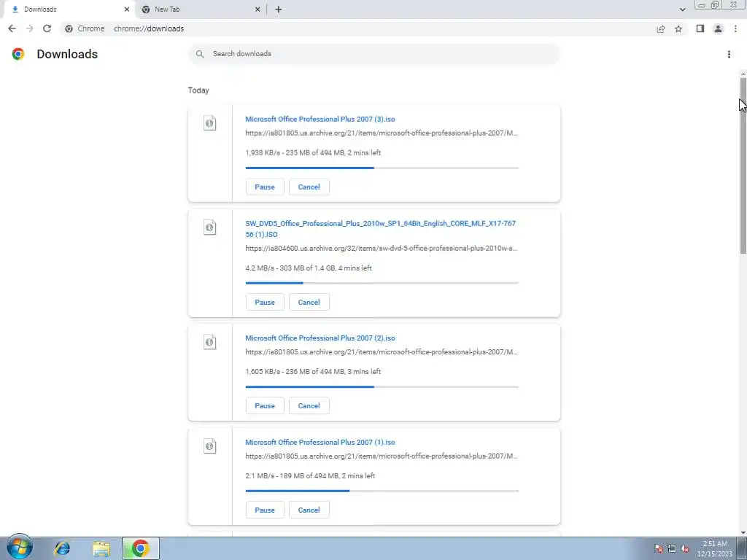Click the browser forward arrow

[x=29, y=28]
